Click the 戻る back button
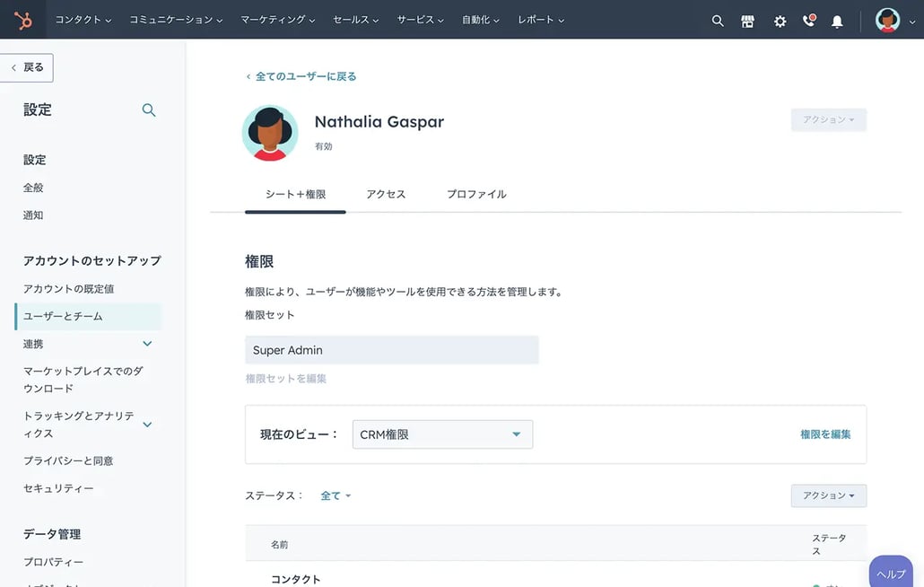Image resolution: width=924 pixels, height=587 pixels. click(x=27, y=68)
